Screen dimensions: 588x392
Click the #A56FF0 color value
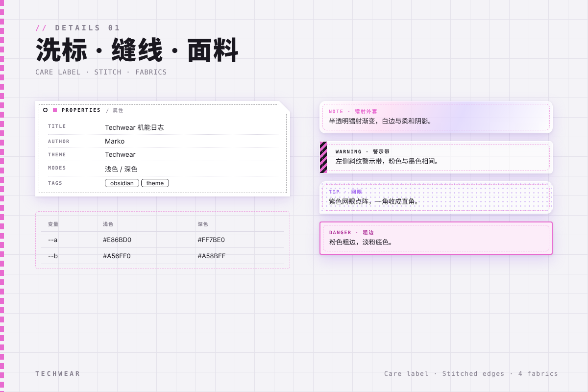pyautogui.click(x=117, y=256)
